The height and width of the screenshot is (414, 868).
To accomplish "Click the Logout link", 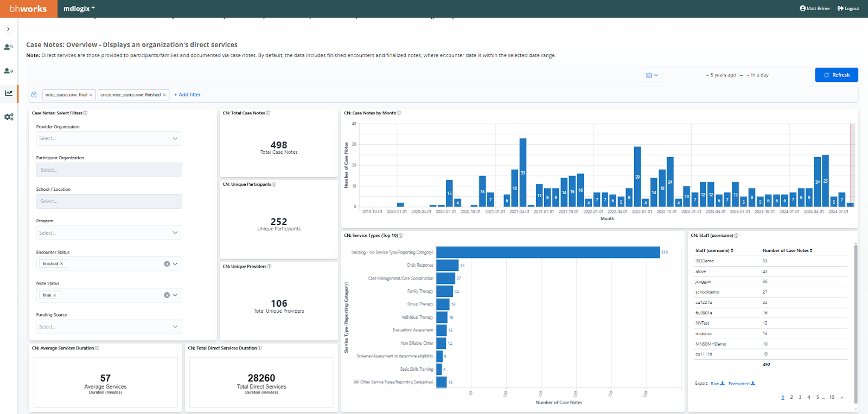I will (x=848, y=9).
